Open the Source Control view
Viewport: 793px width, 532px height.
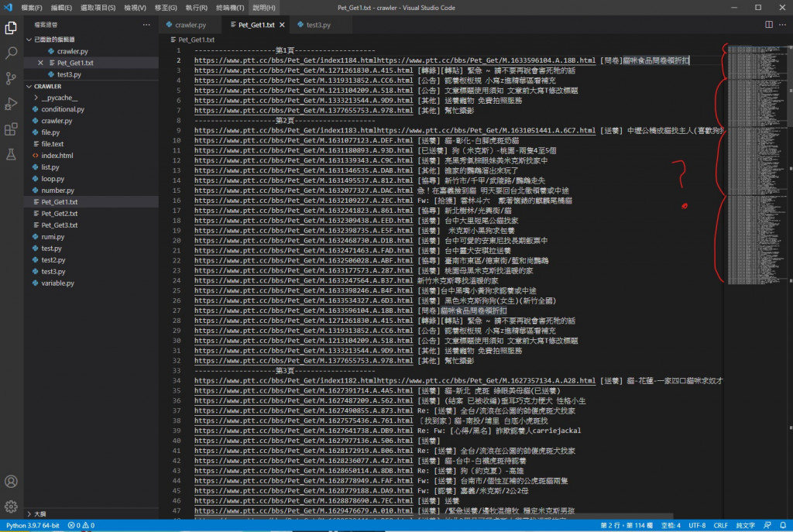(x=11, y=78)
